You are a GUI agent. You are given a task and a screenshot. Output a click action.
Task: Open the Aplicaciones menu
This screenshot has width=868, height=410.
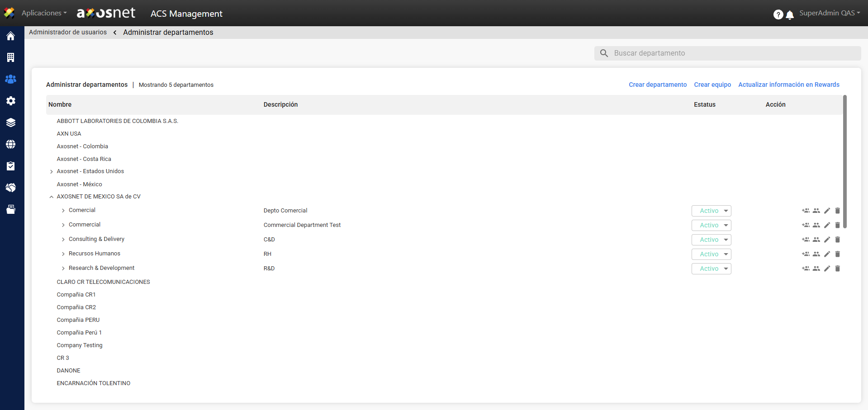[x=44, y=13]
